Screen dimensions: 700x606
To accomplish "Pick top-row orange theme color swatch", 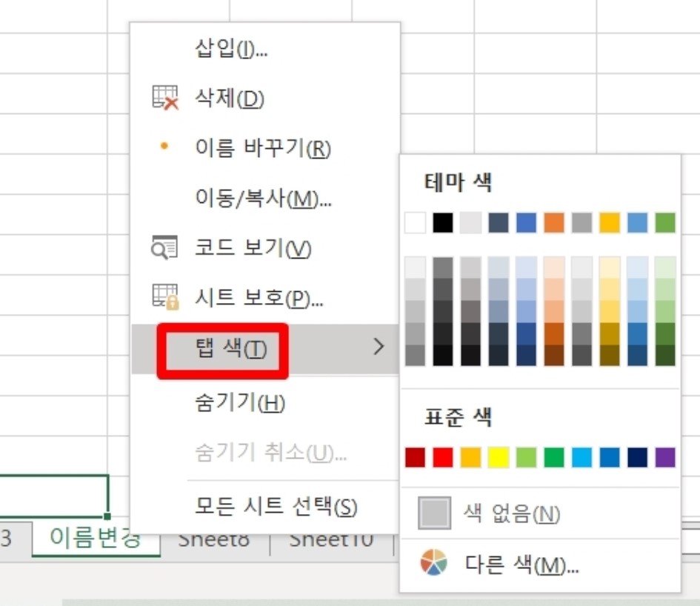I will (554, 222).
